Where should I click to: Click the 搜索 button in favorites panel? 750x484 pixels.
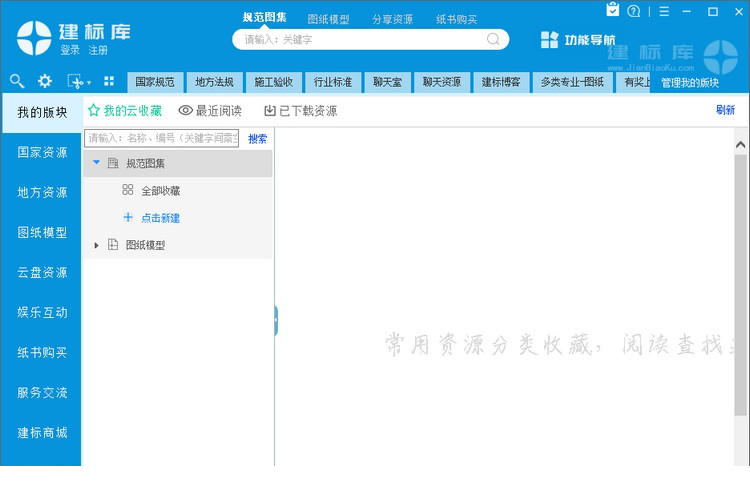(x=257, y=139)
